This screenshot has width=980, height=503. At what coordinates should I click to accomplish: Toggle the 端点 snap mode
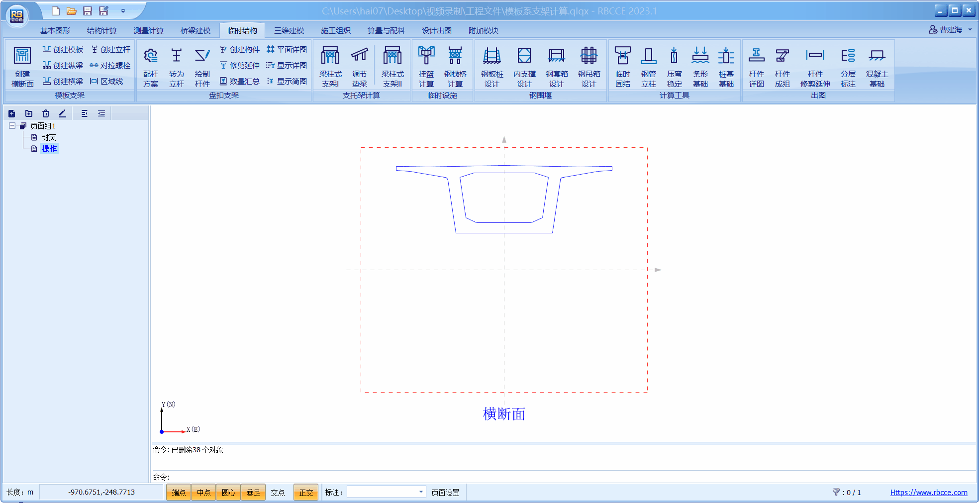179,493
